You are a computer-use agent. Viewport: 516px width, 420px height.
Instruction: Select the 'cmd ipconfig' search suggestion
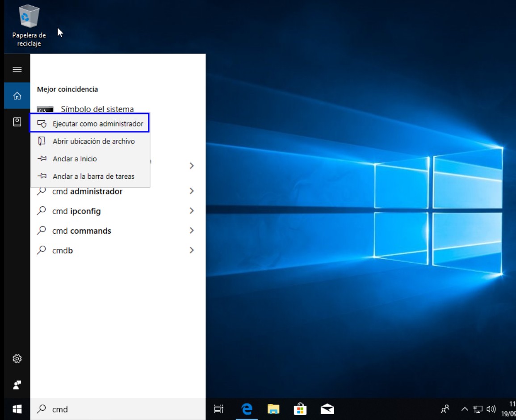coord(76,211)
